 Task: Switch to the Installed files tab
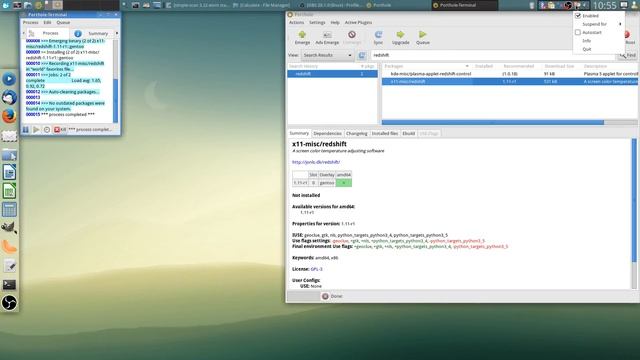[x=385, y=133]
